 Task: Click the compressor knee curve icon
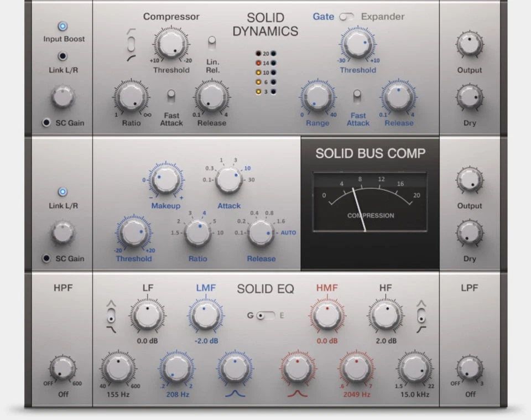tap(132, 43)
